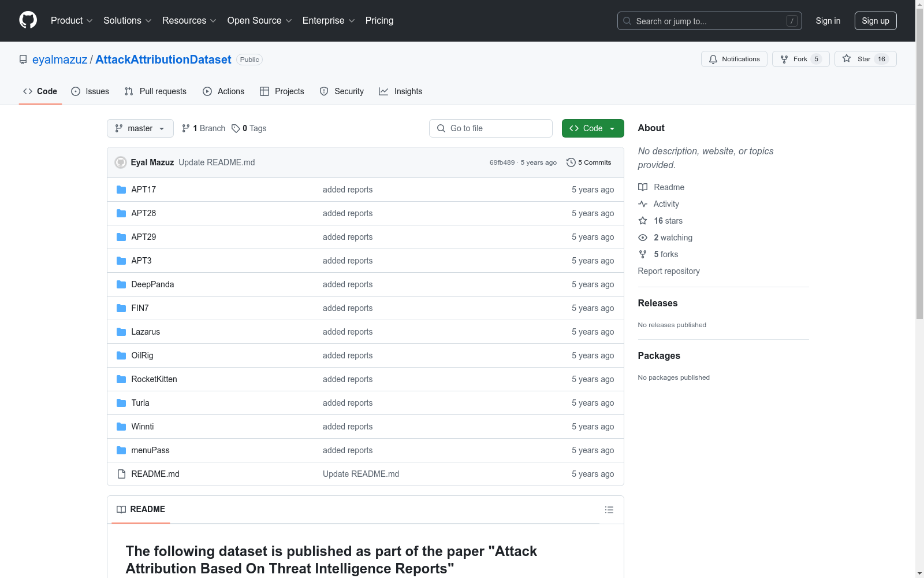Screen dimensions: 924x578
Task: Open the Insights tab
Action: click(x=401, y=91)
